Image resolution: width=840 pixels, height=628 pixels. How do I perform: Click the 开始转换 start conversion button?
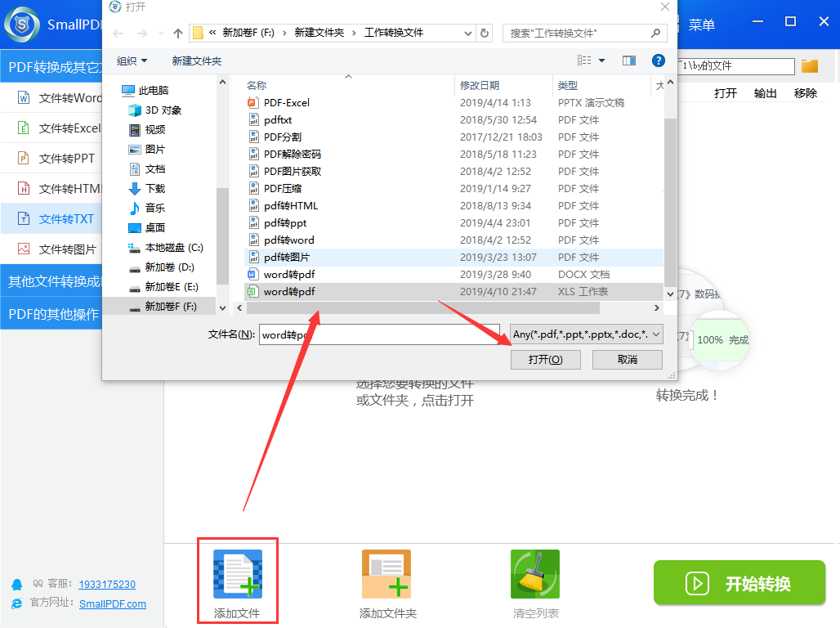[739, 583]
